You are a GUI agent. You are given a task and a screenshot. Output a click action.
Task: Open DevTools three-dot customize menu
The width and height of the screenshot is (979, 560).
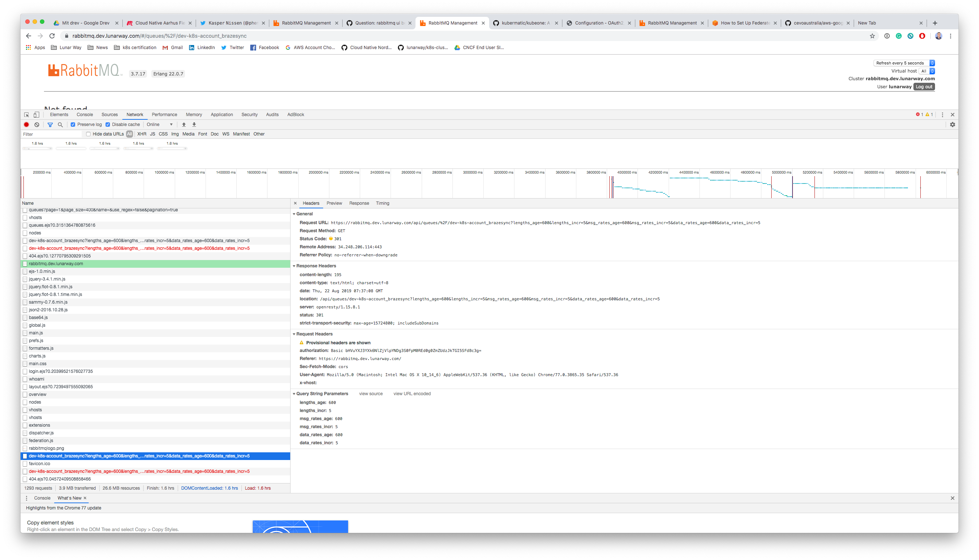[942, 115]
